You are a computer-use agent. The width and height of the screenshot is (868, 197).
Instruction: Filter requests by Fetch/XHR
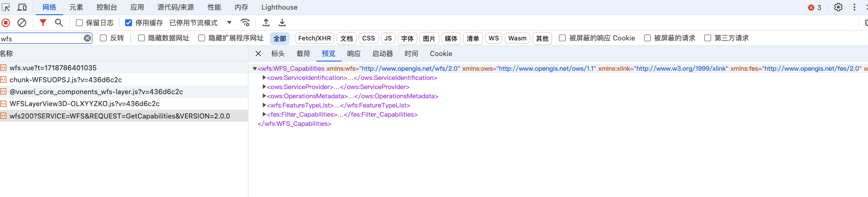315,39
